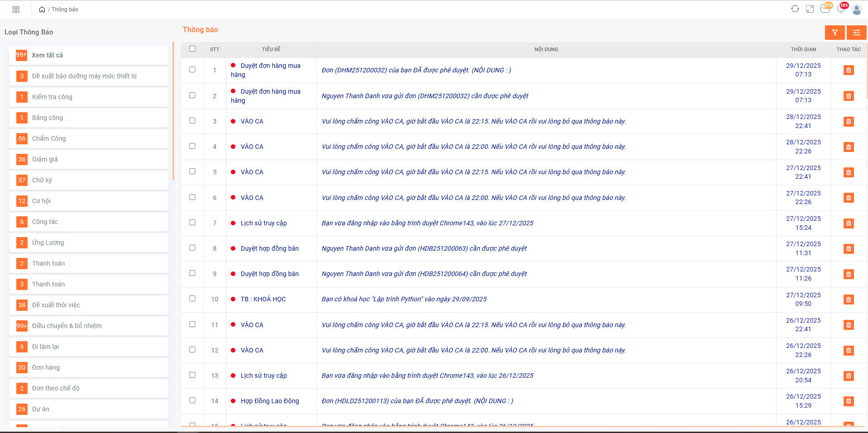Click the THỜI GIAN column header

(x=803, y=49)
